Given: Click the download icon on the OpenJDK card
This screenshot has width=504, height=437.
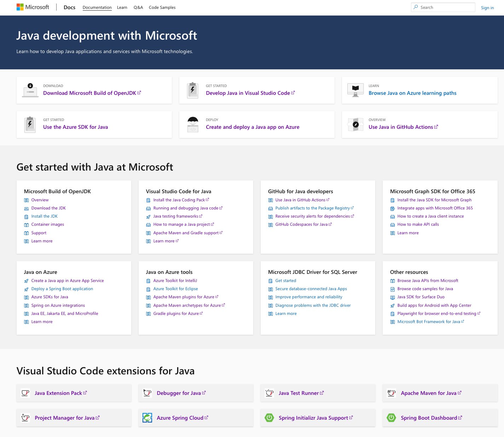Looking at the screenshot, I should coord(30,90).
